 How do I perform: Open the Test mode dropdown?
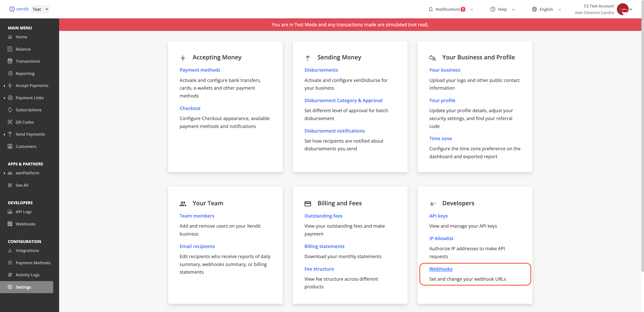(x=41, y=9)
